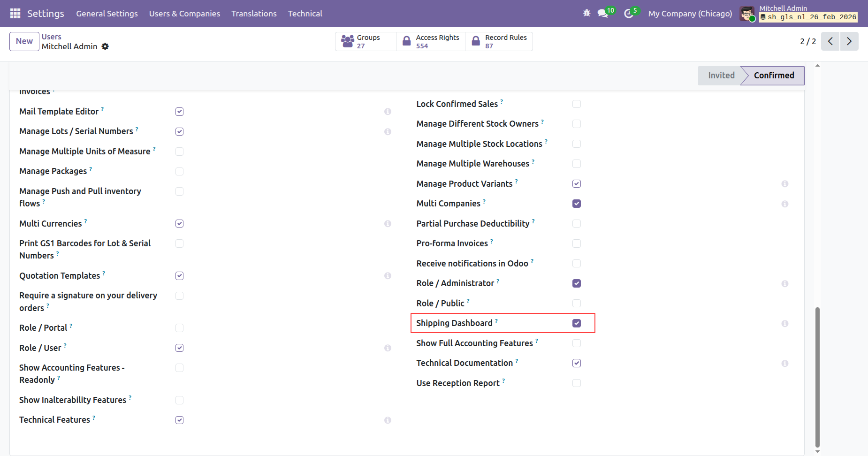The image size is (868, 456).
Task: Uncheck the Shipping Dashboard checkbox
Action: pos(577,323)
